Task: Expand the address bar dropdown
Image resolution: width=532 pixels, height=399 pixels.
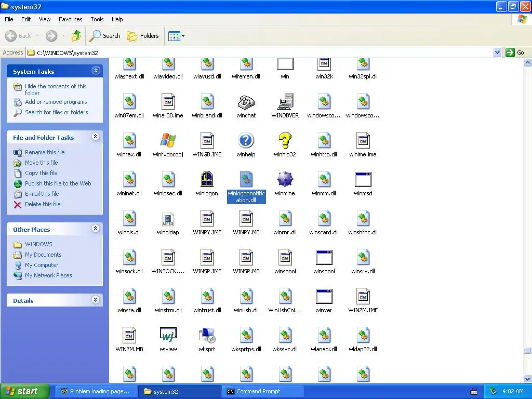Action: tap(497, 52)
